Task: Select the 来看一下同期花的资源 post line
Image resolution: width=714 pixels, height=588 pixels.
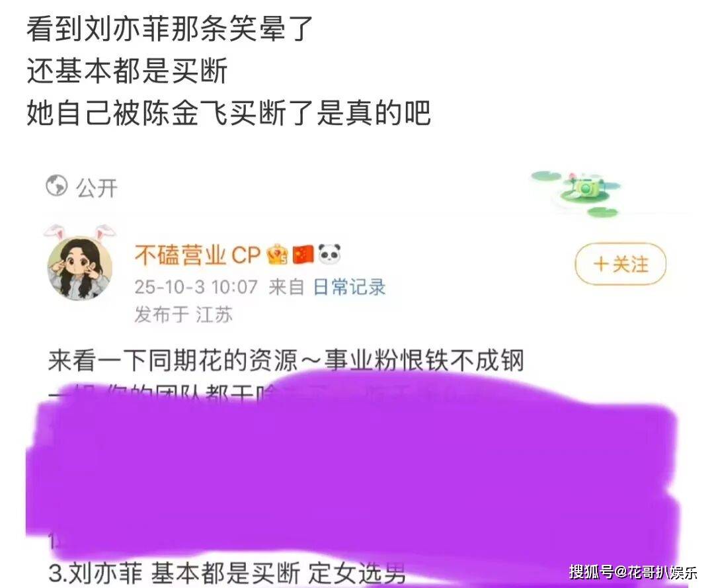Action: tap(286, 360)
